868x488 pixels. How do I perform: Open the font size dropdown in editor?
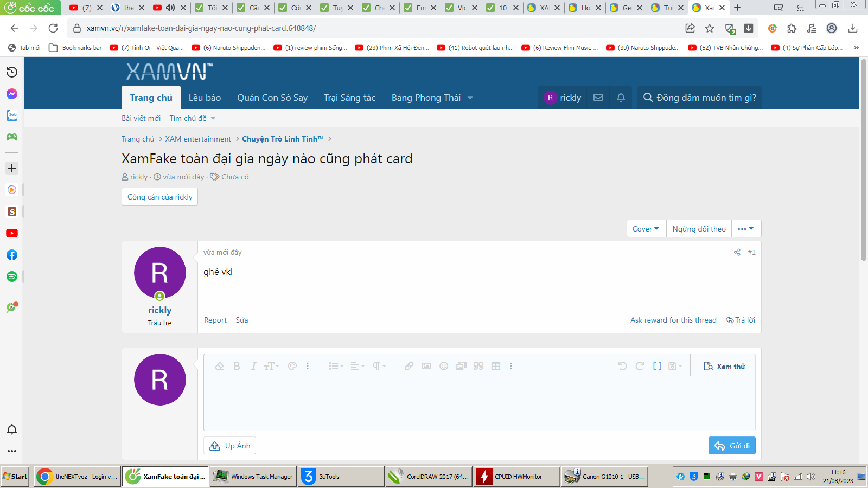[x=271, y=366]
